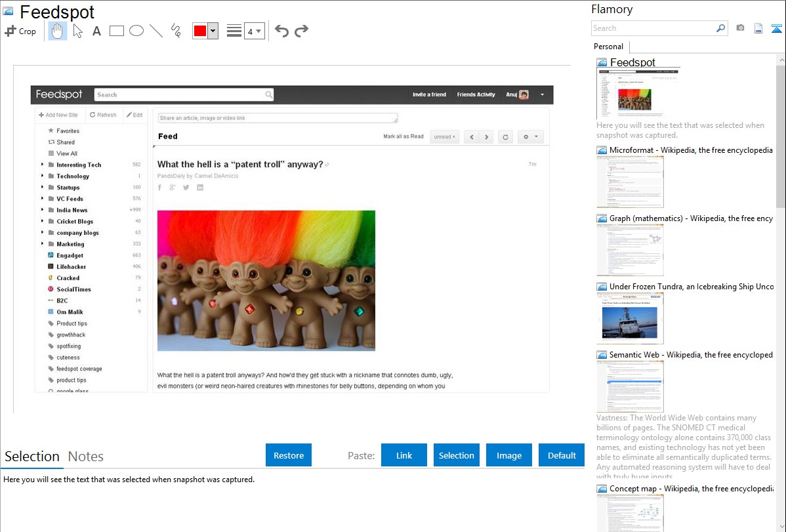786x532 pixels.
Task: Activate the Hand pan tool
Action: [57, 31]
